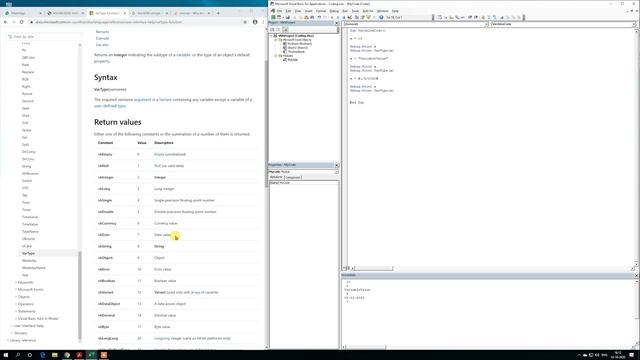Open the Tools menu in VBA editor
640x360 pixels.
[355, 11]
